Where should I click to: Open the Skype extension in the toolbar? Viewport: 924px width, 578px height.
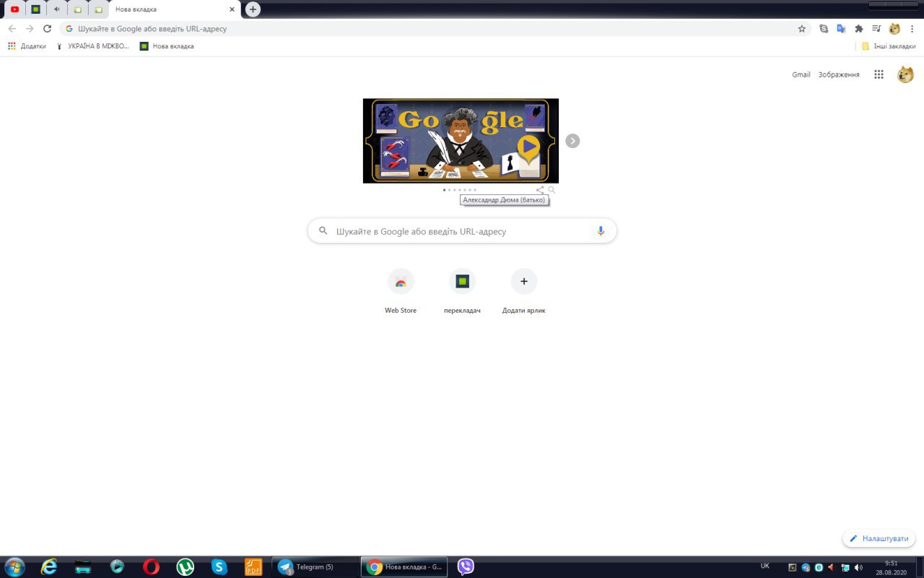point(824,29)
